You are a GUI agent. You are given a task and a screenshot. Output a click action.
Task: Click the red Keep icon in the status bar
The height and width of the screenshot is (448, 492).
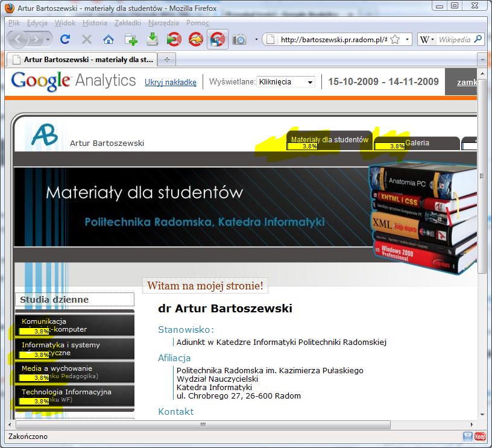click(480, 437)
